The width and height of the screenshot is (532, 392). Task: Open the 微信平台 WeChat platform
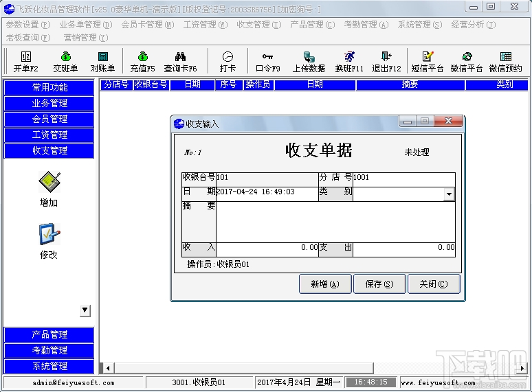pyautogui.click(x=467, y=62)
